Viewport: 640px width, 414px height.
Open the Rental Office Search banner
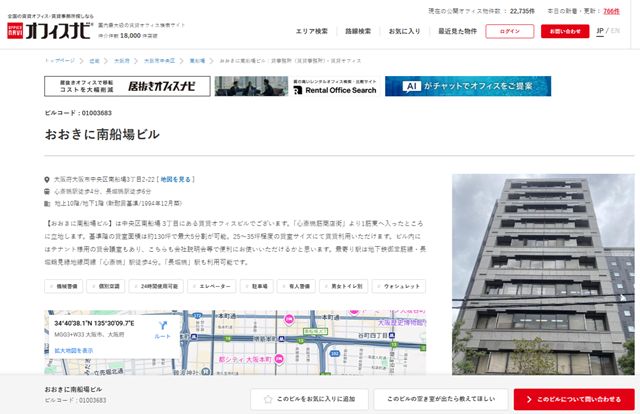[x=296, y=86]
